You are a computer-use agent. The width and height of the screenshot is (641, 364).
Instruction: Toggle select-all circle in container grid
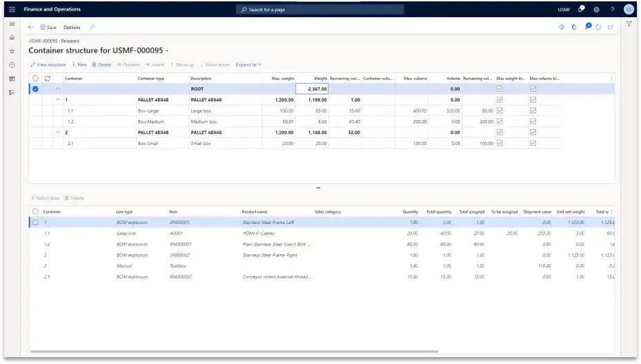click(36, 78)
